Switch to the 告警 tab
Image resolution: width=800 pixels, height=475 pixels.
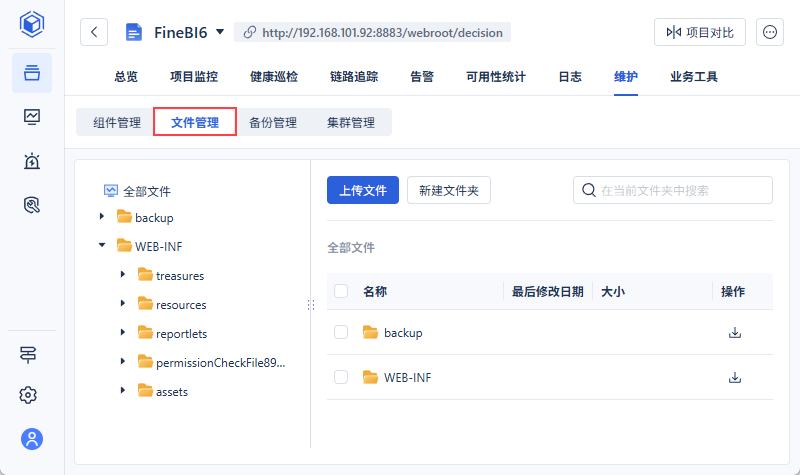[422, 77]
